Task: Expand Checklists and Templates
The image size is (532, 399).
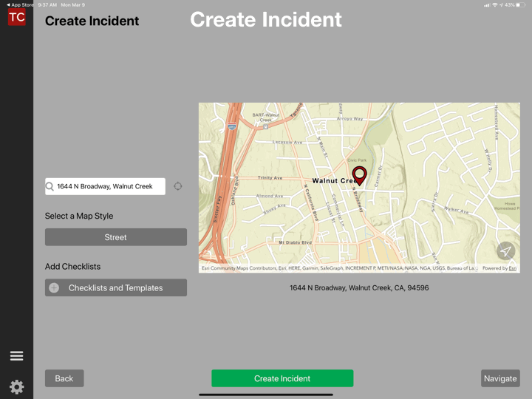Action: (116, 288)
